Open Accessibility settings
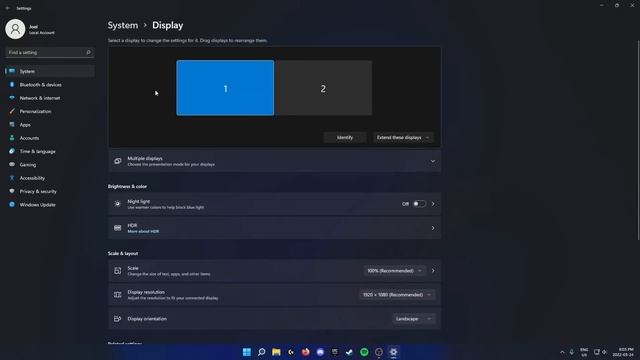 pyautogui.click(x=49, y=178)
